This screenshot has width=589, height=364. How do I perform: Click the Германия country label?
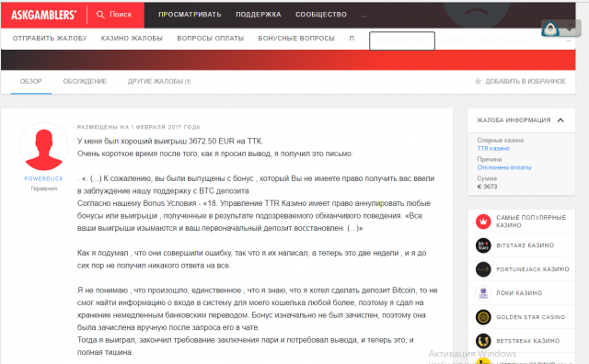44,188
